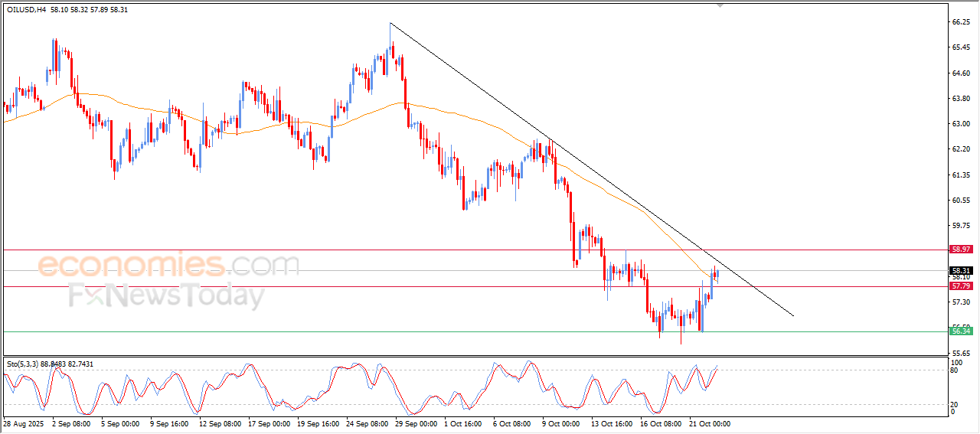Click the 24 Sep 08:00 time label

click(366, 423)
